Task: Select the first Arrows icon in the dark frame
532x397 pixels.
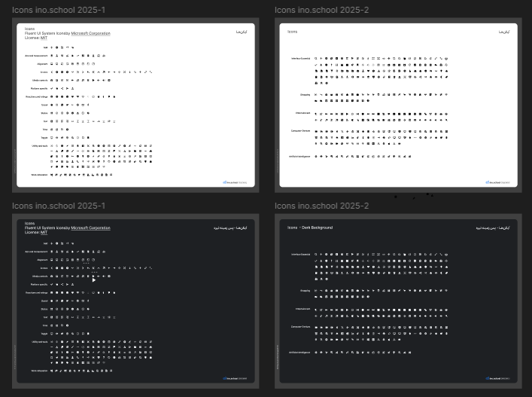Action: coord(51,267)
